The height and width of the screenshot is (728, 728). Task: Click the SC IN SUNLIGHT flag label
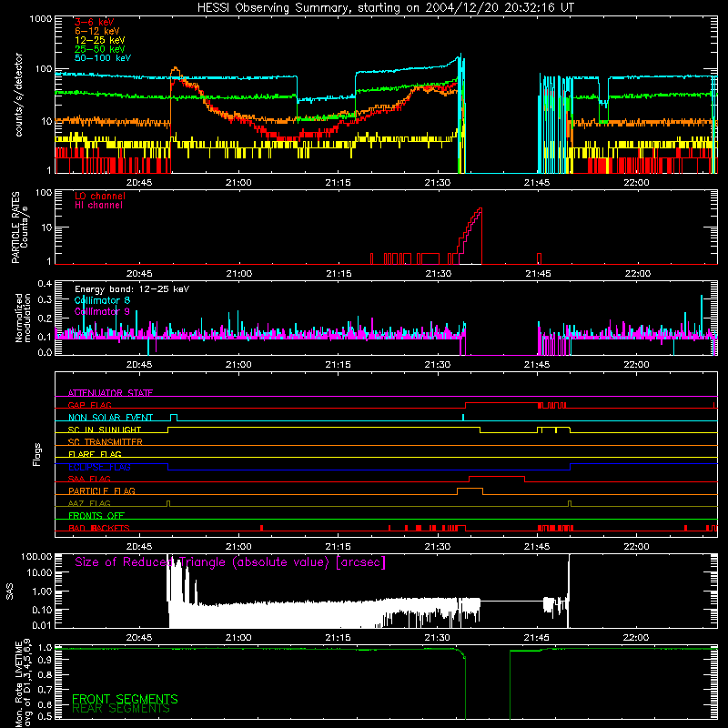pyautogui.click(x=105, y=430)
